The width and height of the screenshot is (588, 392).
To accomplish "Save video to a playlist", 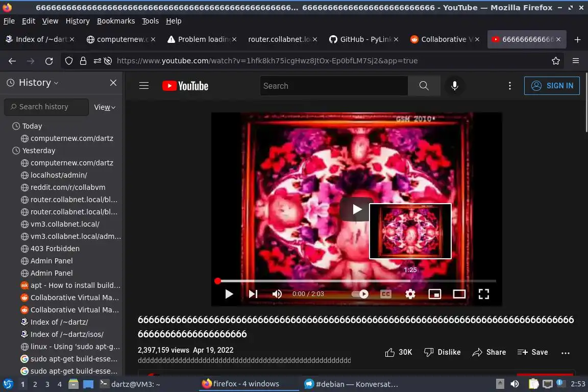I will click(532, 352).
